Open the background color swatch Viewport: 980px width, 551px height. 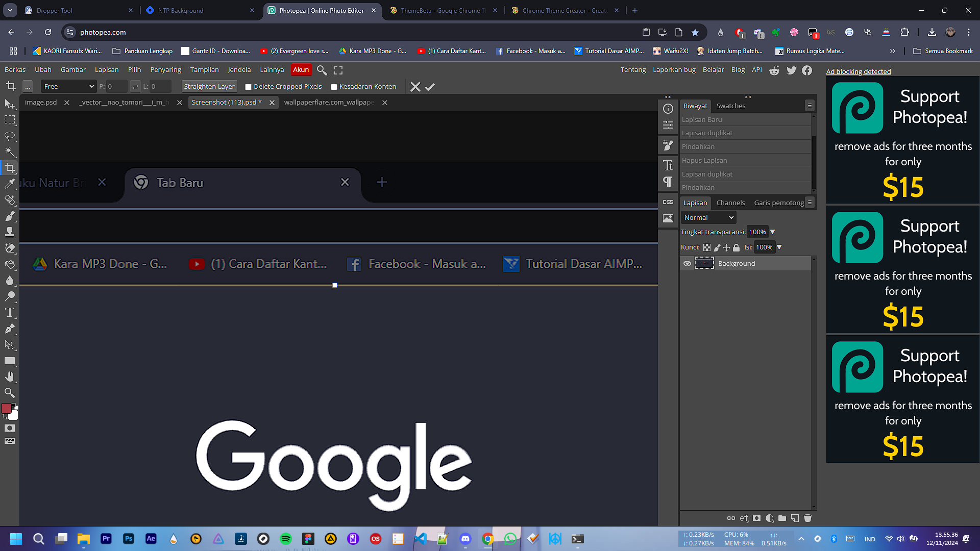13,415
